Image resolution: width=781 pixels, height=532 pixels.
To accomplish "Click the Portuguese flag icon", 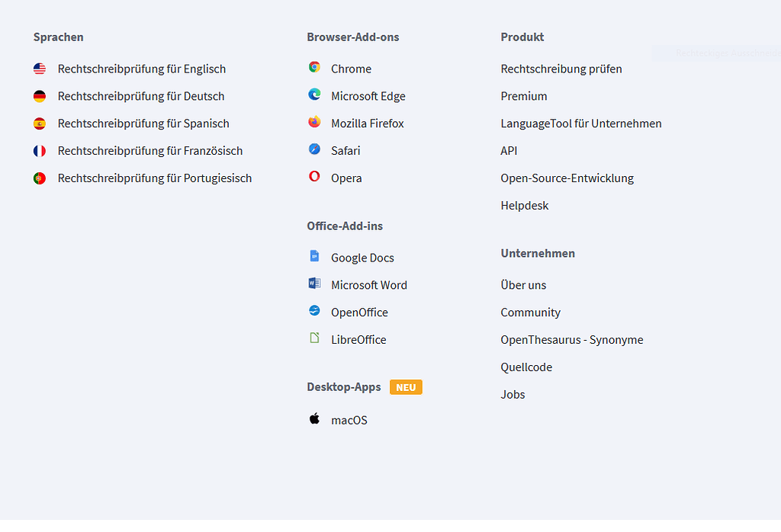I will coord(40,178).
